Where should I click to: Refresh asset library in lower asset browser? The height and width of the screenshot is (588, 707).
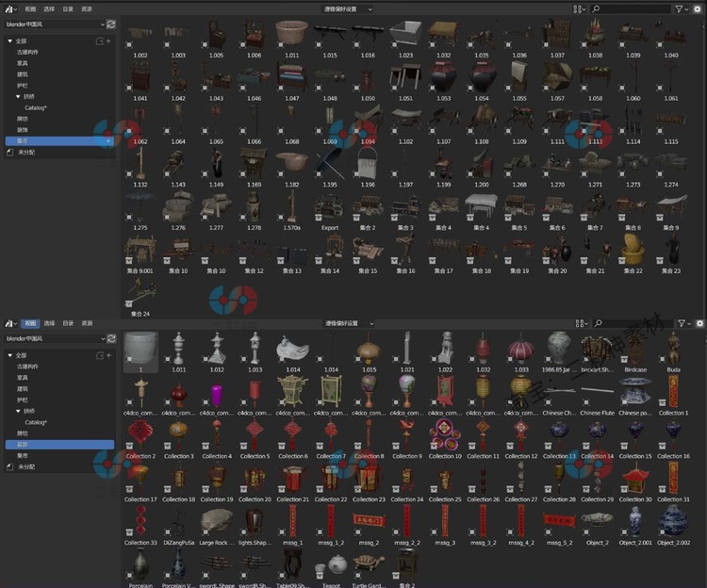point(111,338)
